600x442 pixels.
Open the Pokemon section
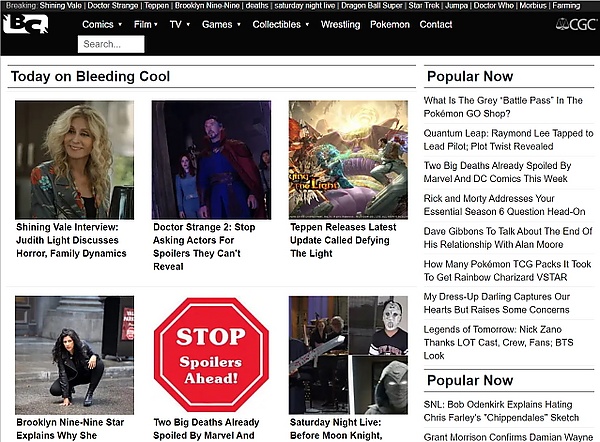pos(390,24)
